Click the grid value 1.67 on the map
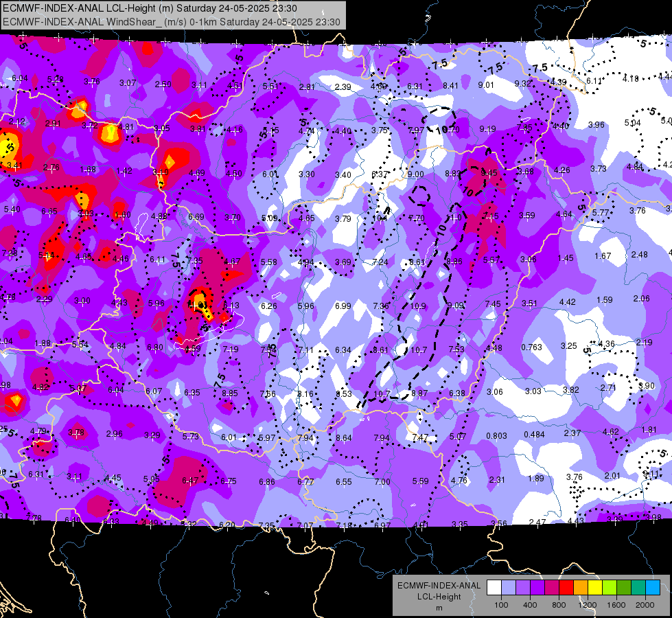 pyautogui.click(x=603, y=255)
